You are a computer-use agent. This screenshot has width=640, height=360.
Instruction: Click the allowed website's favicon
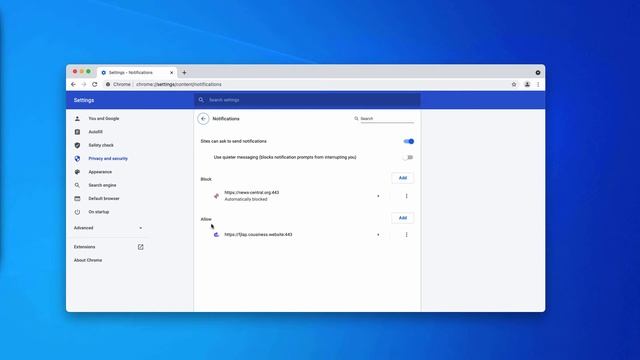click(x=216, y=235)
